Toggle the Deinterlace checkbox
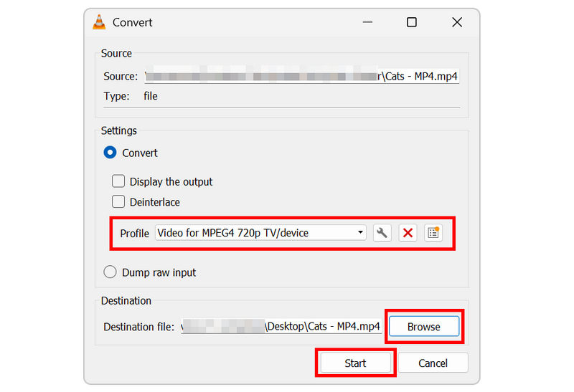 coord(118,201)
